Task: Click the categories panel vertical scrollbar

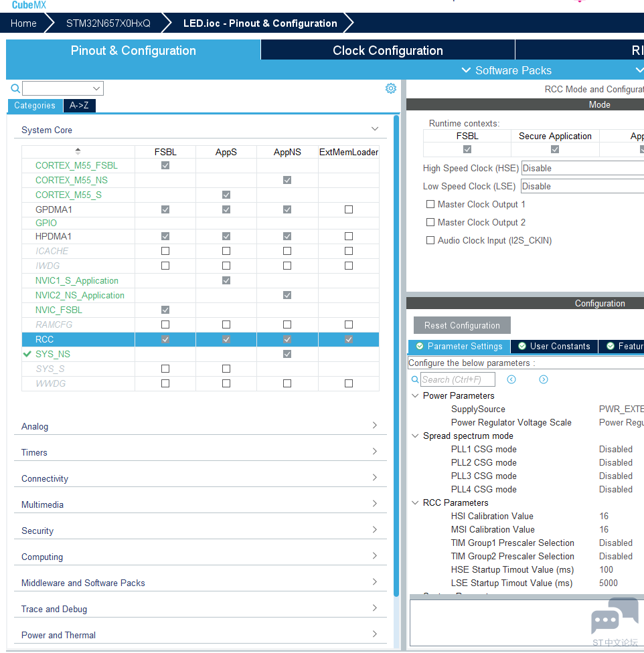Action: [x=396, y=356]
